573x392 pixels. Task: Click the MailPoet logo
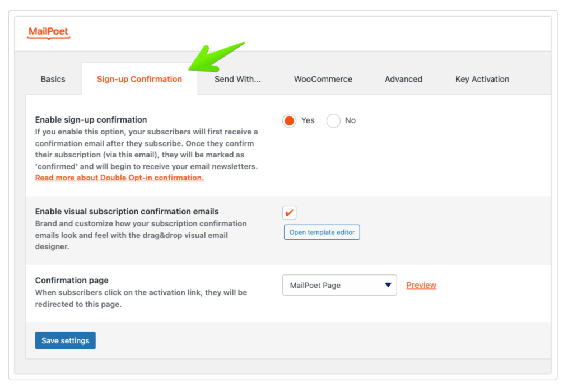(x=48, y=32)
